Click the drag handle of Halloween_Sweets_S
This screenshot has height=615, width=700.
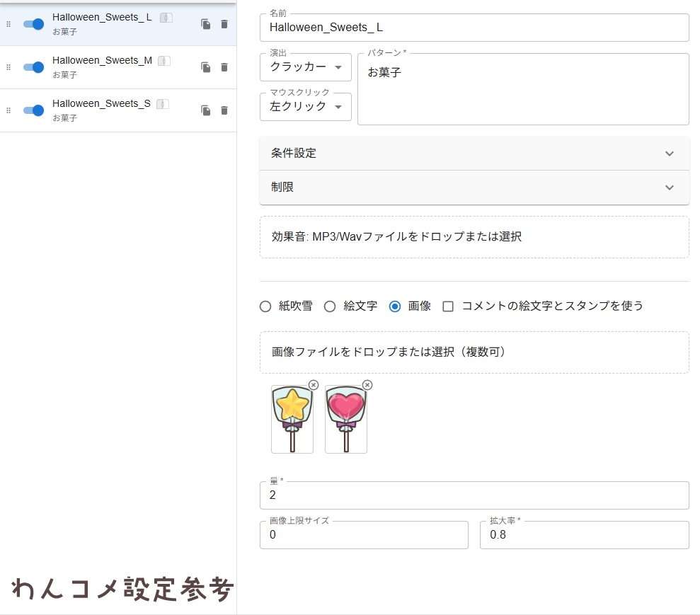(8, 110)
